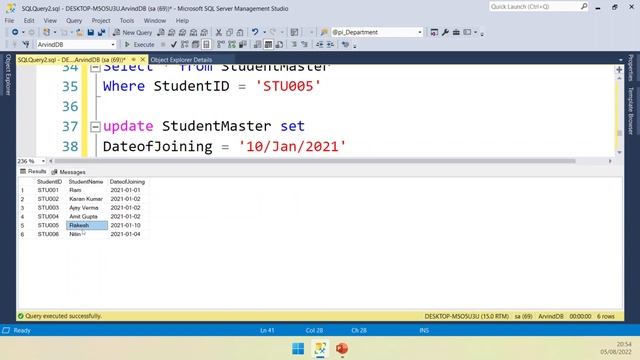This screenshot has height=360, width=640.
Task: Parse the query with checkmark icon
Action: coord(173,44)
